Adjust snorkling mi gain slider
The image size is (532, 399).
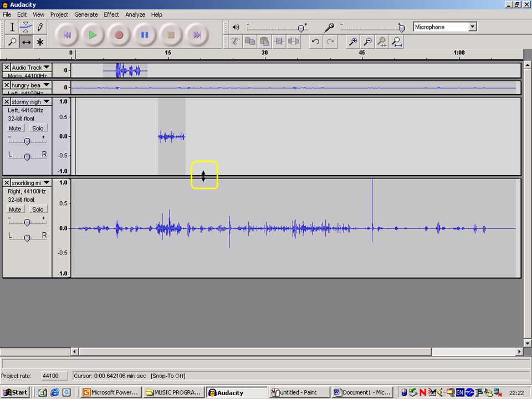27,222
